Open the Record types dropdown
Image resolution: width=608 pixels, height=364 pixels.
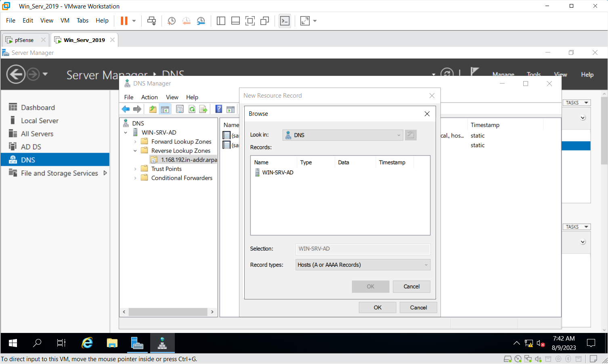(363, 265)
